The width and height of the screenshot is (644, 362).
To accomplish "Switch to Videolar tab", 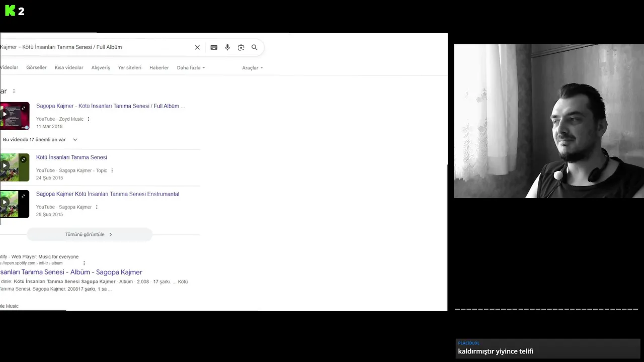I will pyautogui.click(x=9, y=67).
